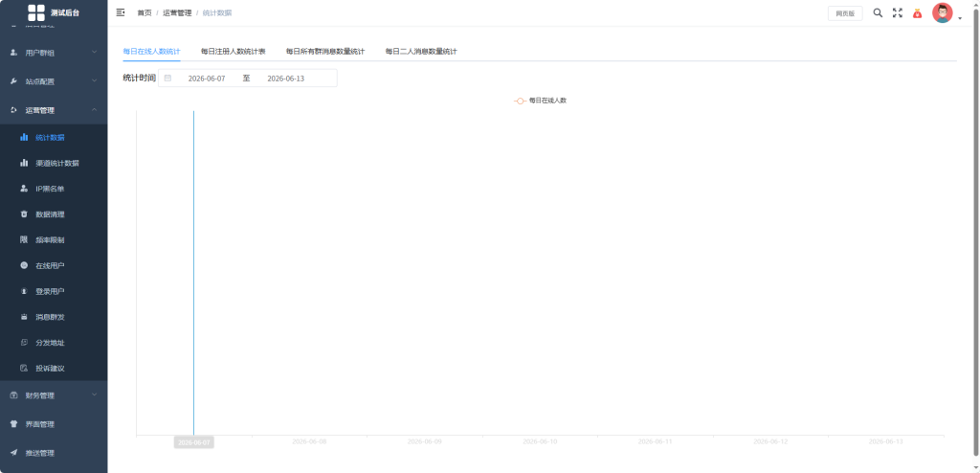Screen dimensions: 980x473
Task: Expand the 站点配置 menu chevron
Action: pos(95,80)
